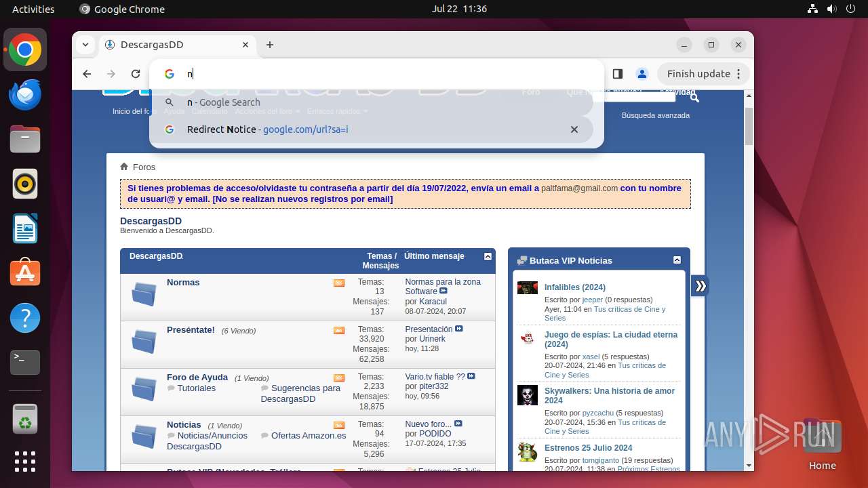The image size is (868, 488).
Task: Open Skywalkers: Una historia de amor article
Action: [610, 396]
